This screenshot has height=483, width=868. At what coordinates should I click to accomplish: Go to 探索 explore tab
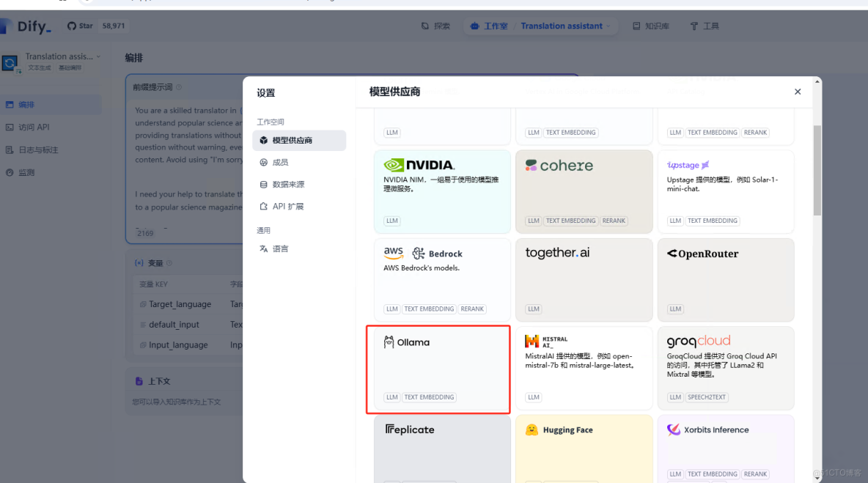coord(435,26)
